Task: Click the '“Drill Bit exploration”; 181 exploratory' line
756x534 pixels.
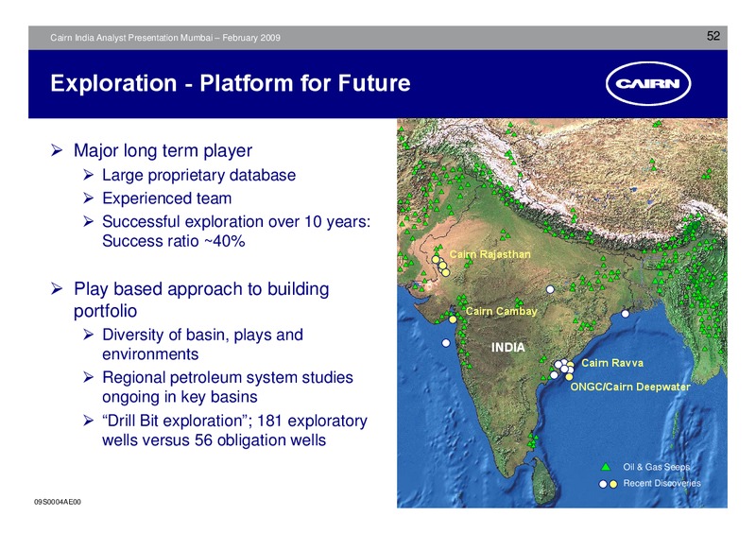Action: pyautogui.click(x=234, y=421)
